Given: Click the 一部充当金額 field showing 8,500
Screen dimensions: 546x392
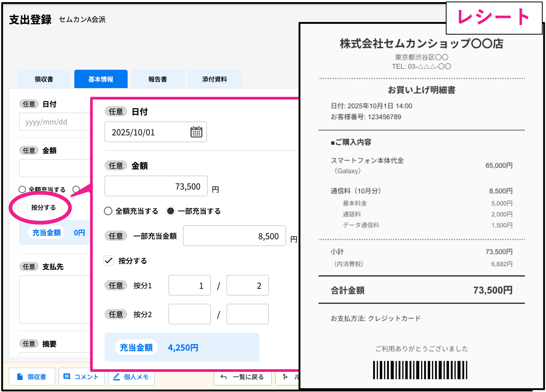Looking at the screenshot, I should pos(234,236).
